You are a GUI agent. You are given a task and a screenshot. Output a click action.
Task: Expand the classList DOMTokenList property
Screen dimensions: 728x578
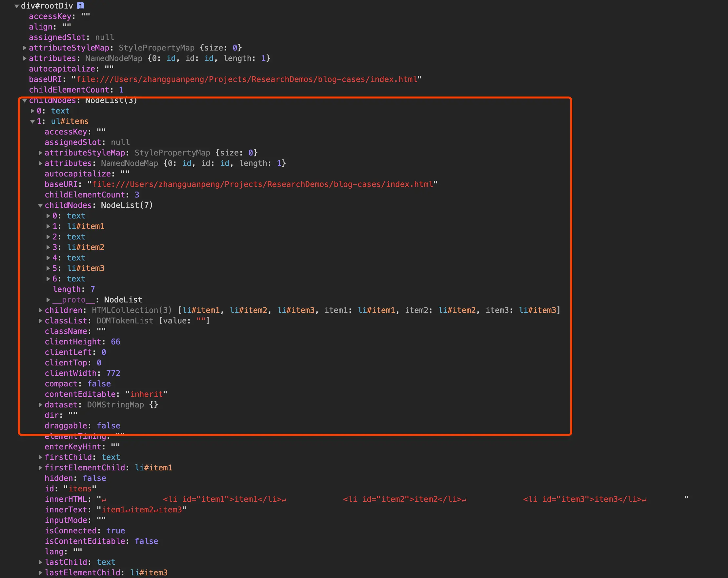[40, 320]
